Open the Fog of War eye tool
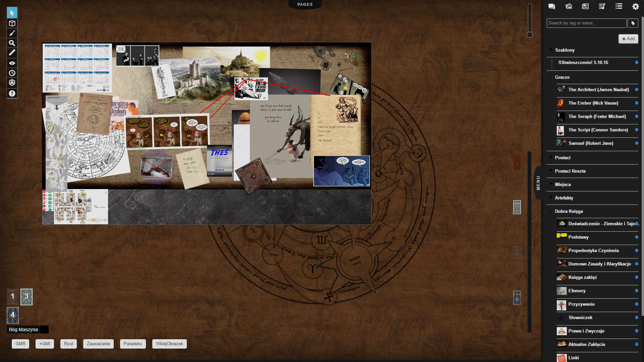Viewport: 644px width, 362px height. (x=12, y=63)
